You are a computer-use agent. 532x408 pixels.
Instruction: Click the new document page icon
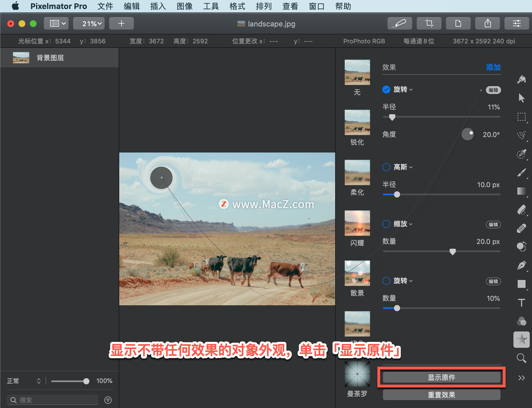[x=458, y=23]
